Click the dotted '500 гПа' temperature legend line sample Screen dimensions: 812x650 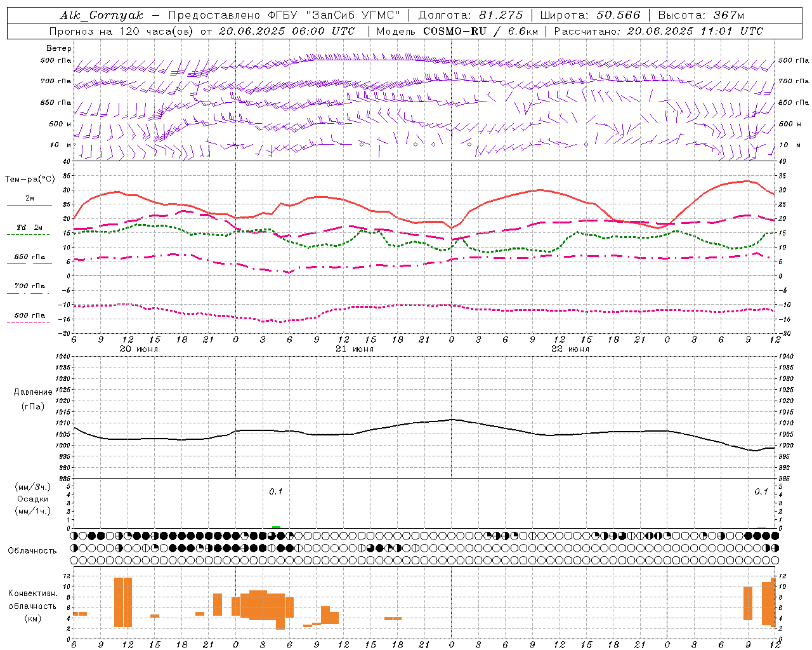click(28, 322)
